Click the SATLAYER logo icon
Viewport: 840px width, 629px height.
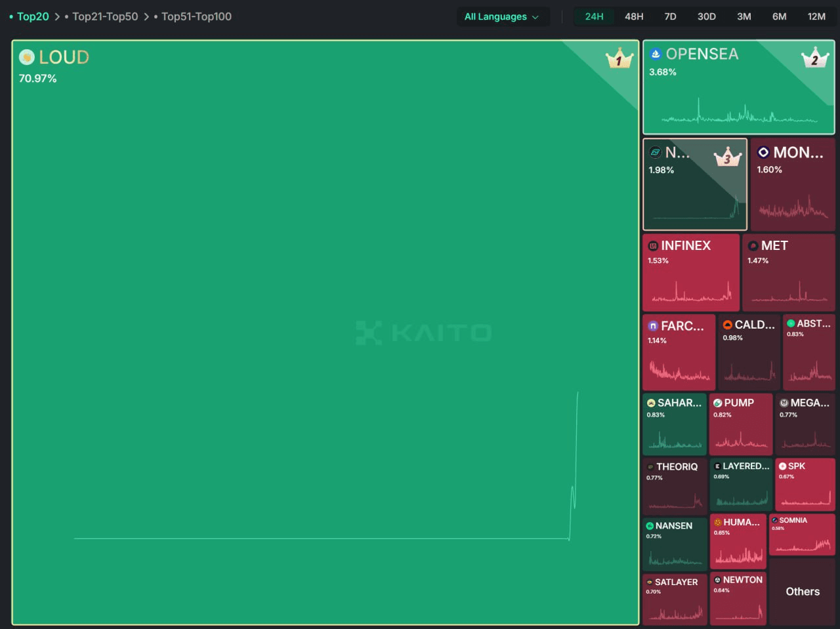[x=650, y=582]
